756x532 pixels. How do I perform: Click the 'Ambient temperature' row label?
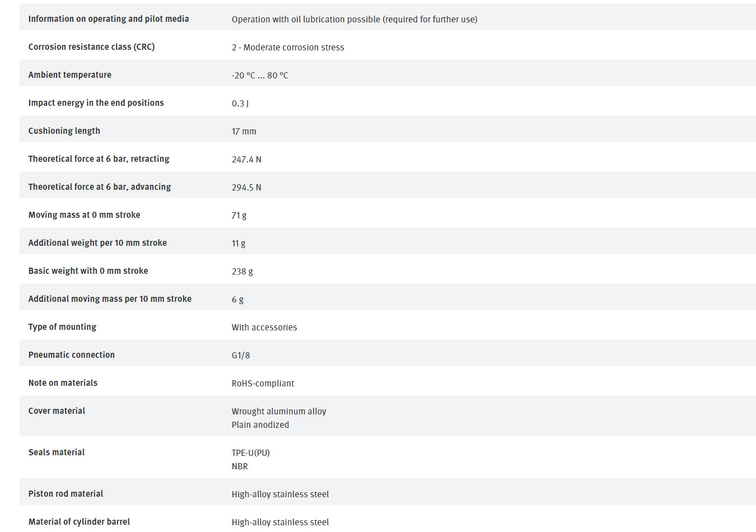pyautogui.click(x=70, y=75)
